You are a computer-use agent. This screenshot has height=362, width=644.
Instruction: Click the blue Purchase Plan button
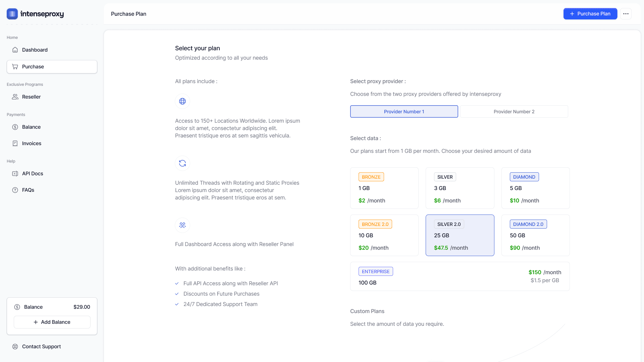590,14
